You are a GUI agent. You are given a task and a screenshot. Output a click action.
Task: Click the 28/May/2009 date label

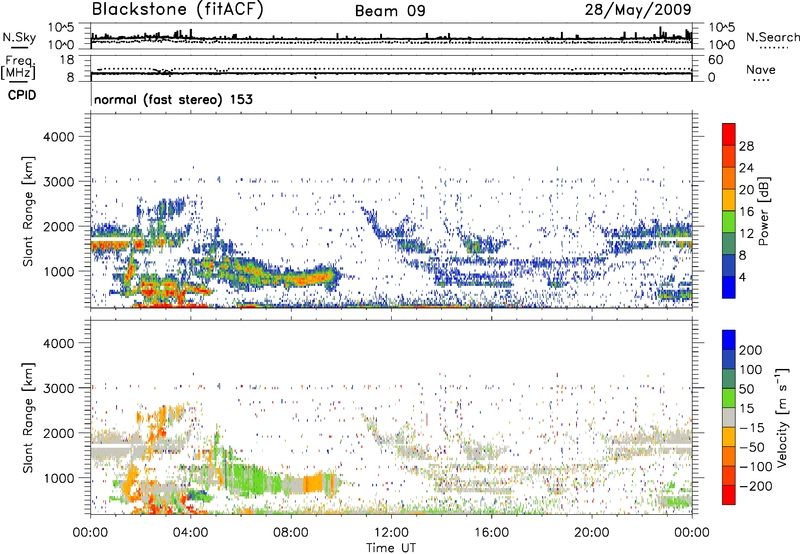tap(638, 10)
